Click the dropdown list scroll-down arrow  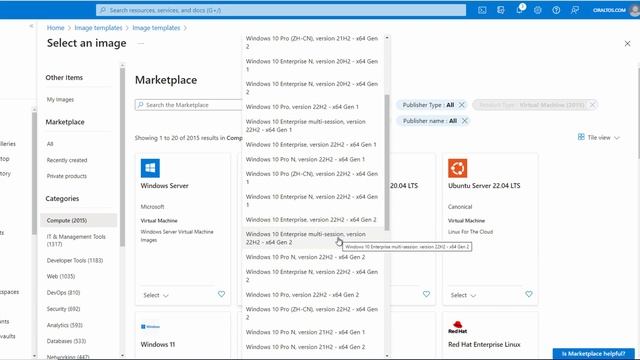click(x=387, y=356)
